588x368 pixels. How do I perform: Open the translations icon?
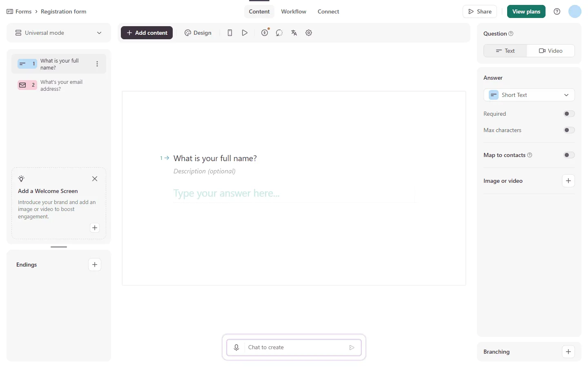coord(294,33)
